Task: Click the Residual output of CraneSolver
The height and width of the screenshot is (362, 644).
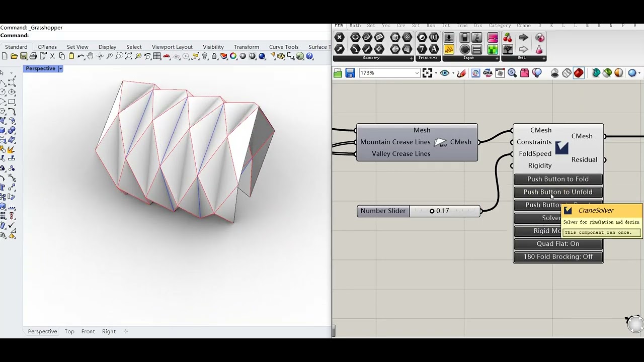Action: tap(584, 160)
